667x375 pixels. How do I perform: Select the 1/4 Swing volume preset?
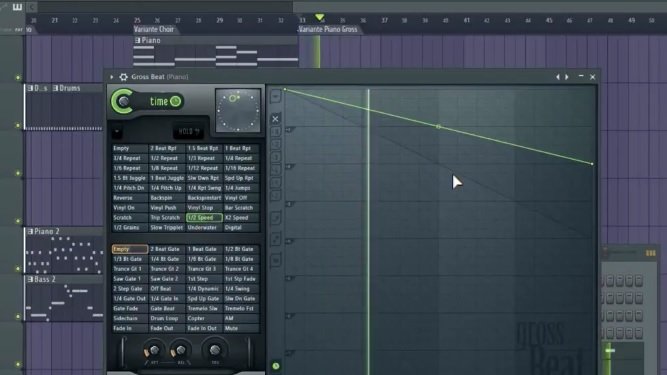click(241, 289)
